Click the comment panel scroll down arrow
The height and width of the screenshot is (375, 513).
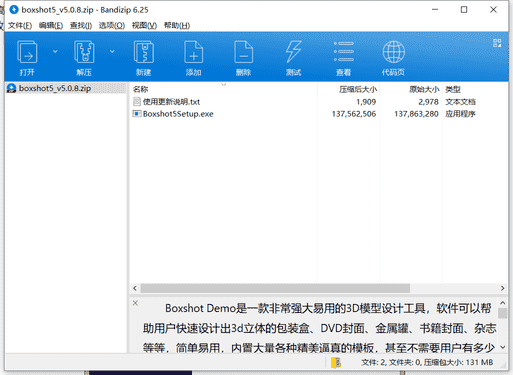pyautogui.click(x=503, y=347)
